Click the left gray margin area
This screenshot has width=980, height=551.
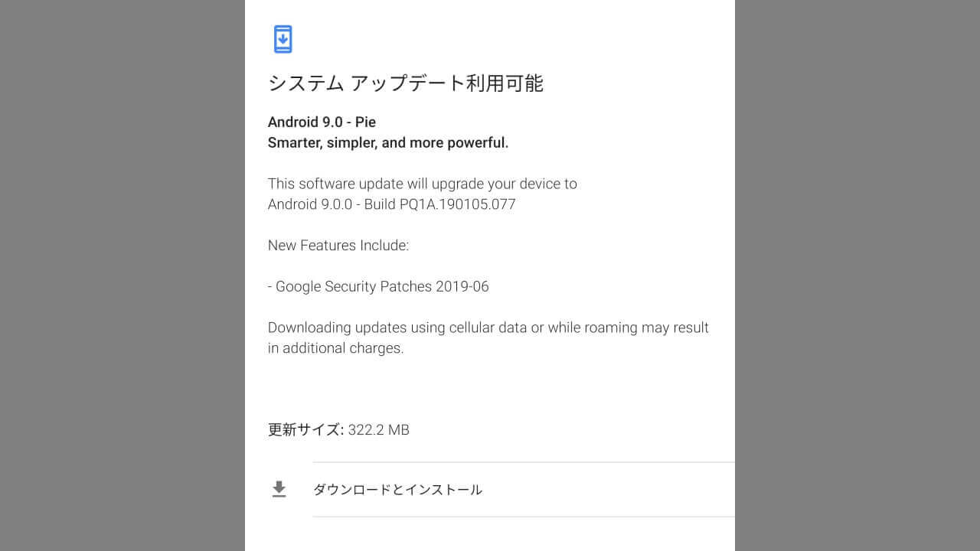[122, 275]
